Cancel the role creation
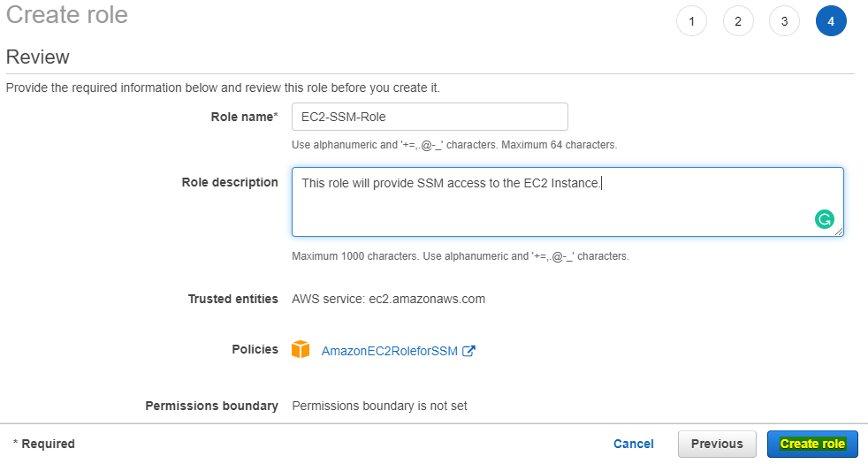868x464 pixels. 633,444
